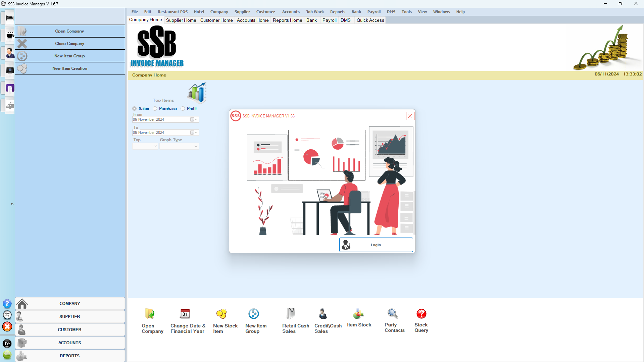Screen dimensions: 644x362
Task: Click the red X round icon
Action: point(7,326)
